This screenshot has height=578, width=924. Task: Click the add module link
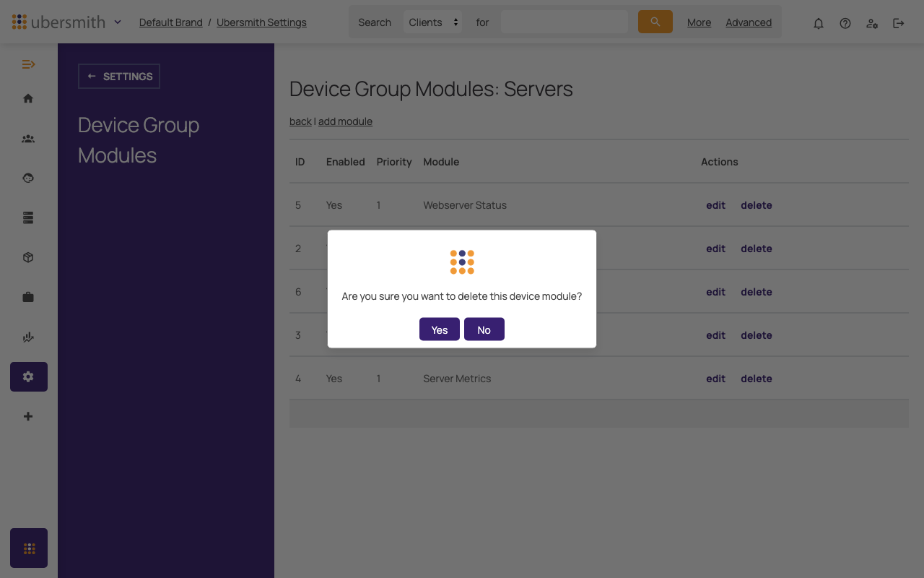pyautogui.click(x=345, y=121)
